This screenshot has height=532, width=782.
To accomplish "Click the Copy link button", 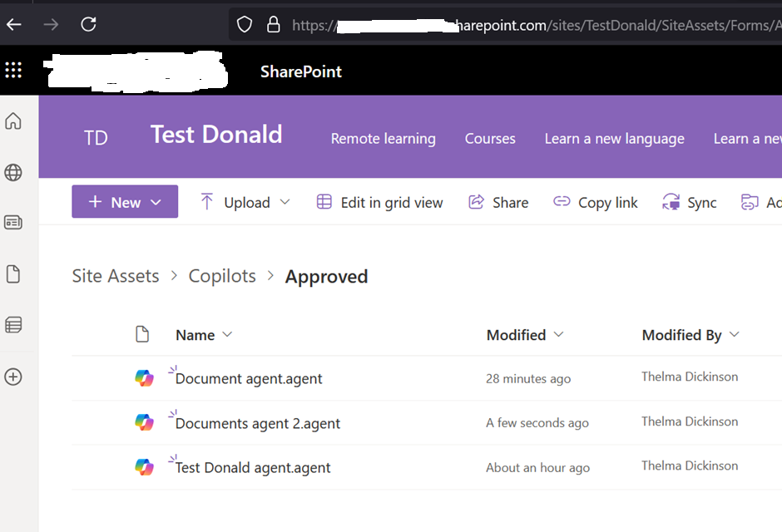I will pos(596,202).
